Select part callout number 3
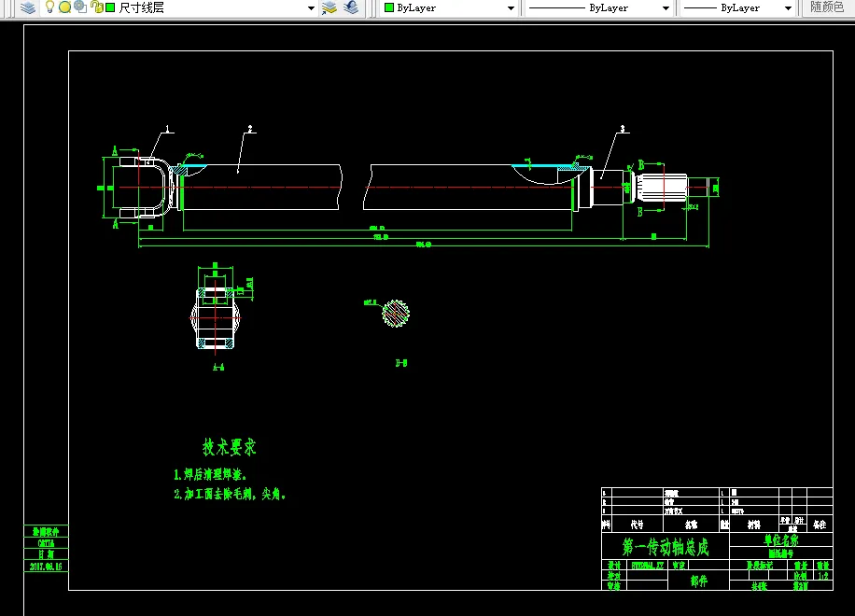The image size is (855, 616). point(623,129)
